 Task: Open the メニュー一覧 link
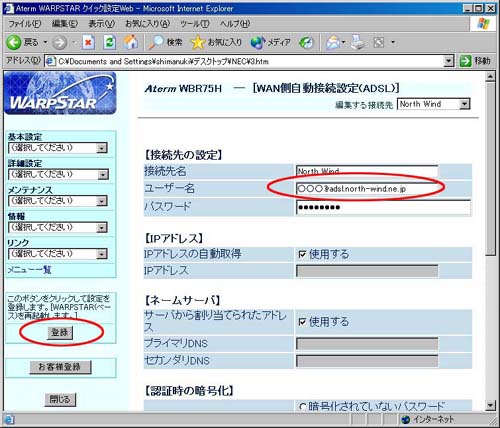pos(29,270)
